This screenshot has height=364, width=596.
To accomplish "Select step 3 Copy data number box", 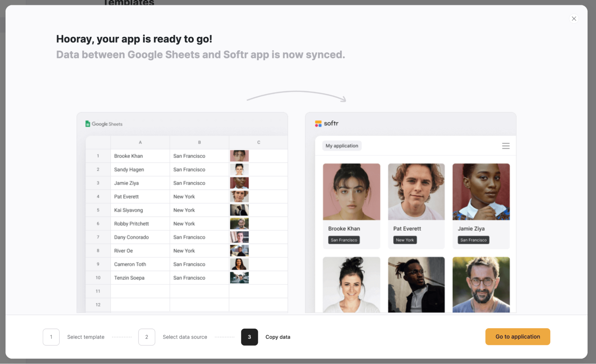I will click(x=249, y=337).
